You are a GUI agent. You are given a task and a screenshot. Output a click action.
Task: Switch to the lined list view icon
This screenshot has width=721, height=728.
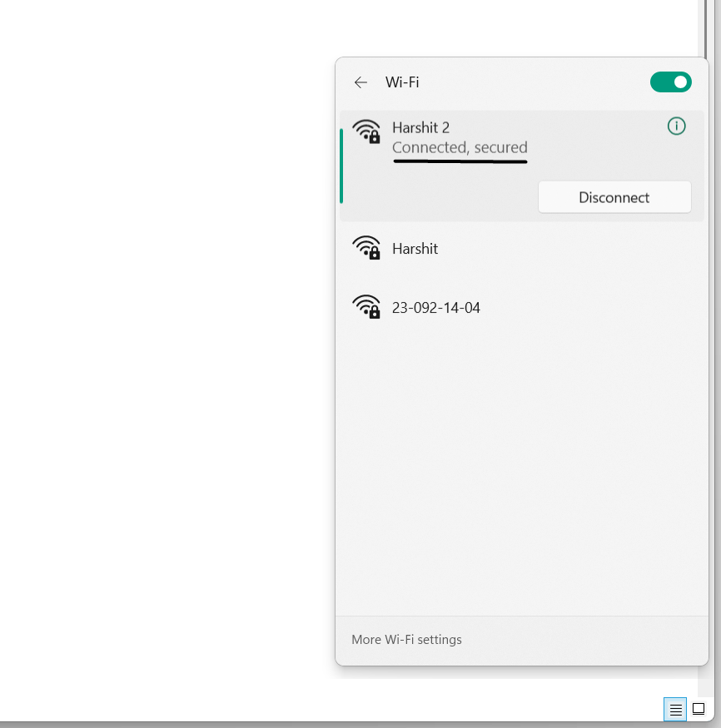(x=675, y=710)
